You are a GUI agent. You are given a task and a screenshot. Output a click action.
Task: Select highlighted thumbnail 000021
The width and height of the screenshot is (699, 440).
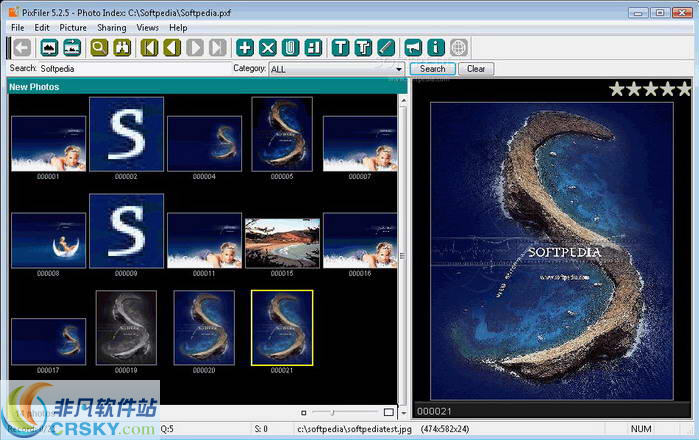click(282, 328)
